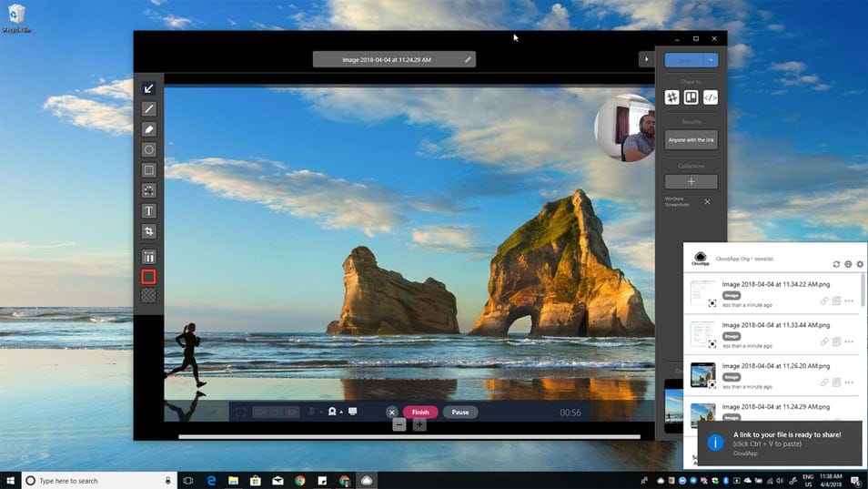Click the refresh icon in CloudApp panel
This screenshot has height=489, width=868.
click(836, 264)
